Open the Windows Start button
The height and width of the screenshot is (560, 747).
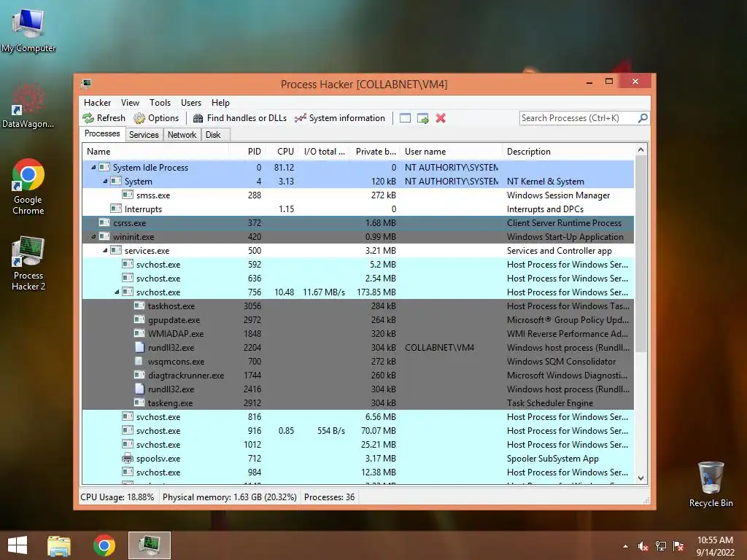pyautogui.click(x=18, y=545)
